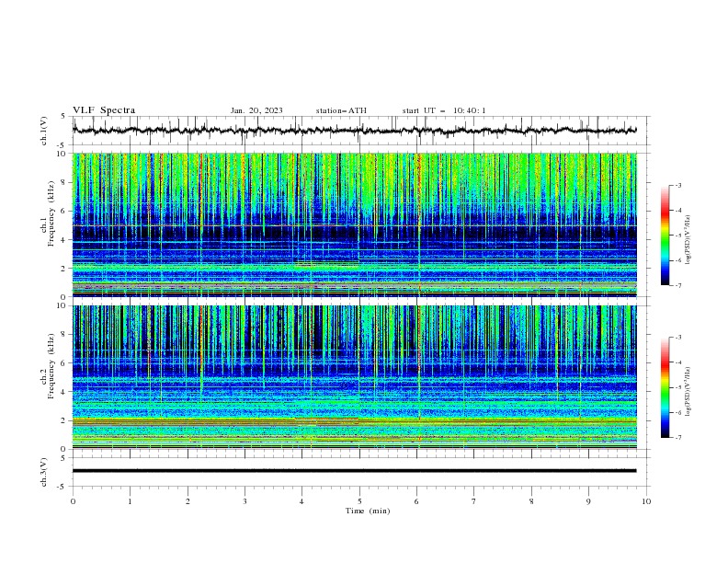Click x-axis time tick label "9"
This screenshot has height=563, width=728.
pyautogui.click(x=588, y=501)
